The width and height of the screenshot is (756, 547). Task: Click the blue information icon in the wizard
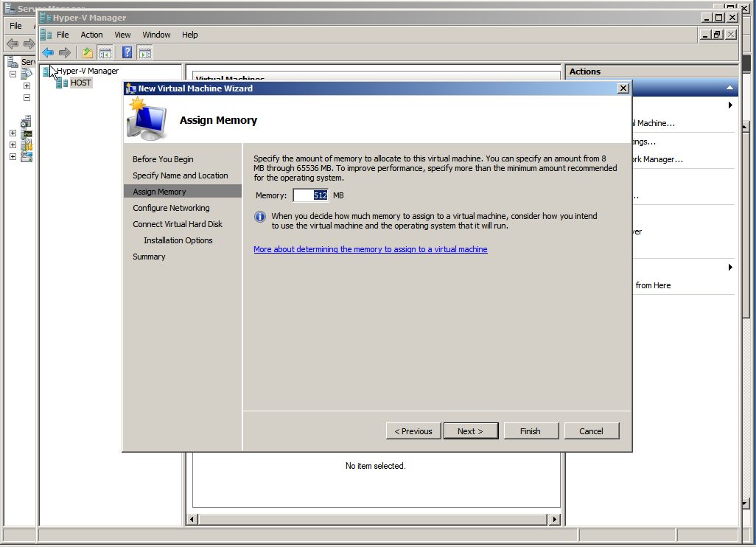click(260, 217)
